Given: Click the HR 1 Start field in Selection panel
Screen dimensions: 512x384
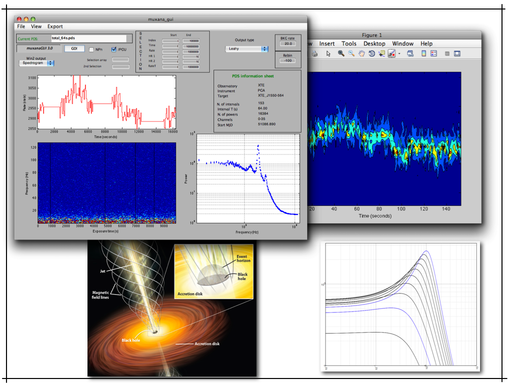Looking at the screenshot, I should [171, 56].
